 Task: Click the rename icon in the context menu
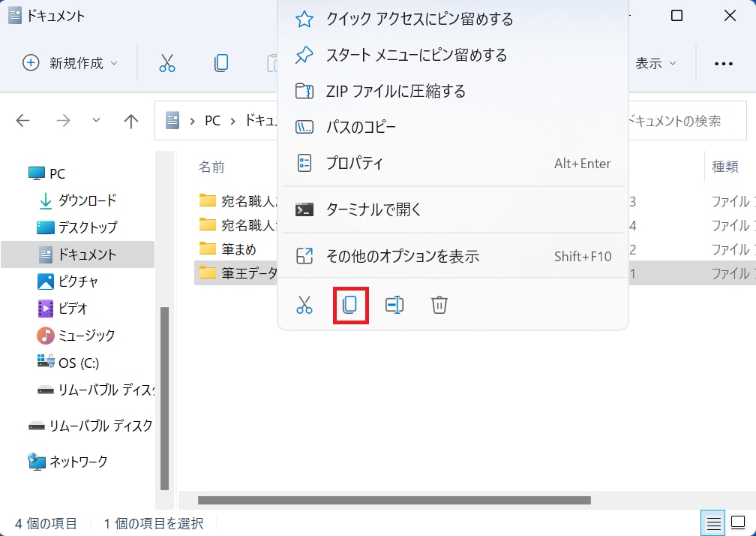coord(394,305)
